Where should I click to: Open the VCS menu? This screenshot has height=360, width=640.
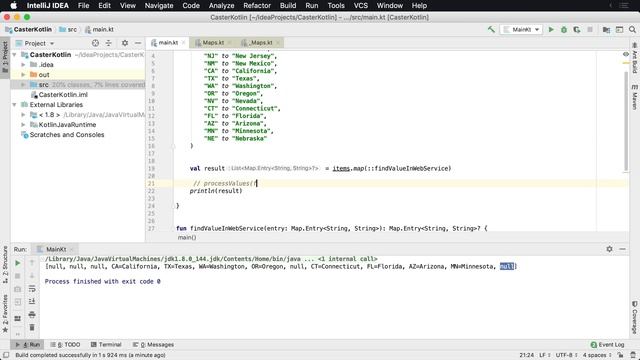[x=360, y=5]
